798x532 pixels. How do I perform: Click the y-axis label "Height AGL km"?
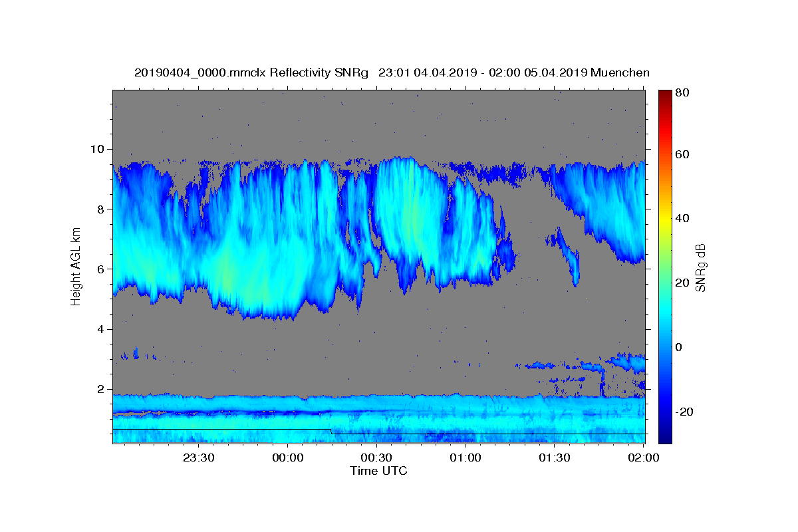coord(76,265)
